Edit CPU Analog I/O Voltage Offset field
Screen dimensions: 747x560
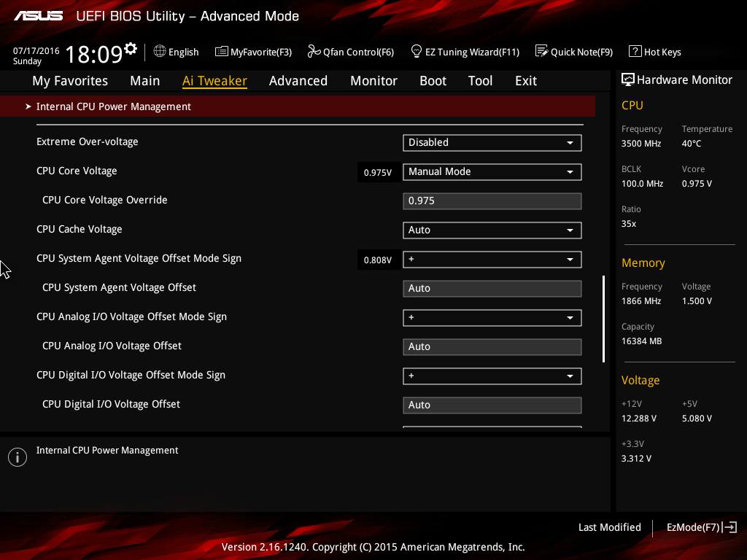[x=492, y=346]
